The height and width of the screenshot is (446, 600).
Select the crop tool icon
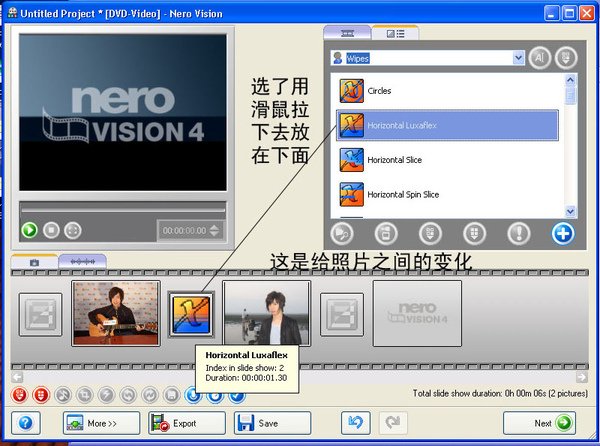pos(85,395)
